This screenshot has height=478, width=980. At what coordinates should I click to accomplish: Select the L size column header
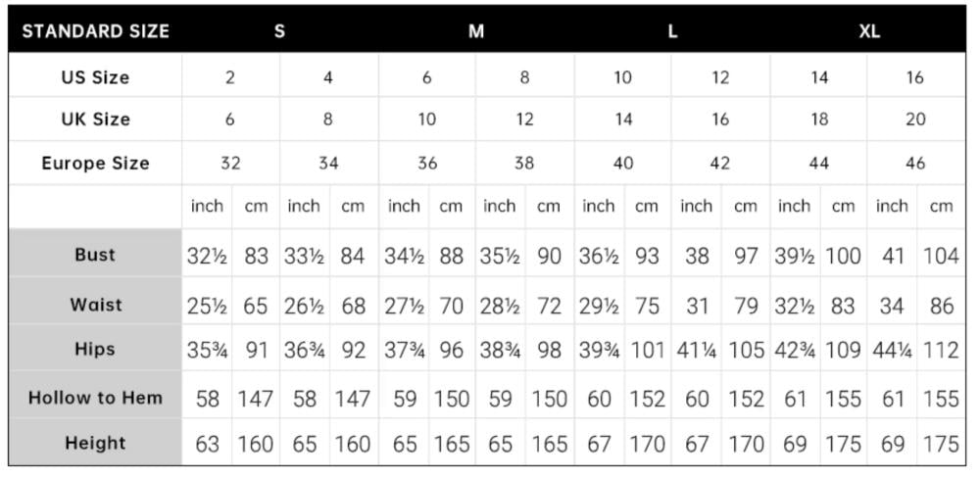pyautogui.click(x=672, y=30)
